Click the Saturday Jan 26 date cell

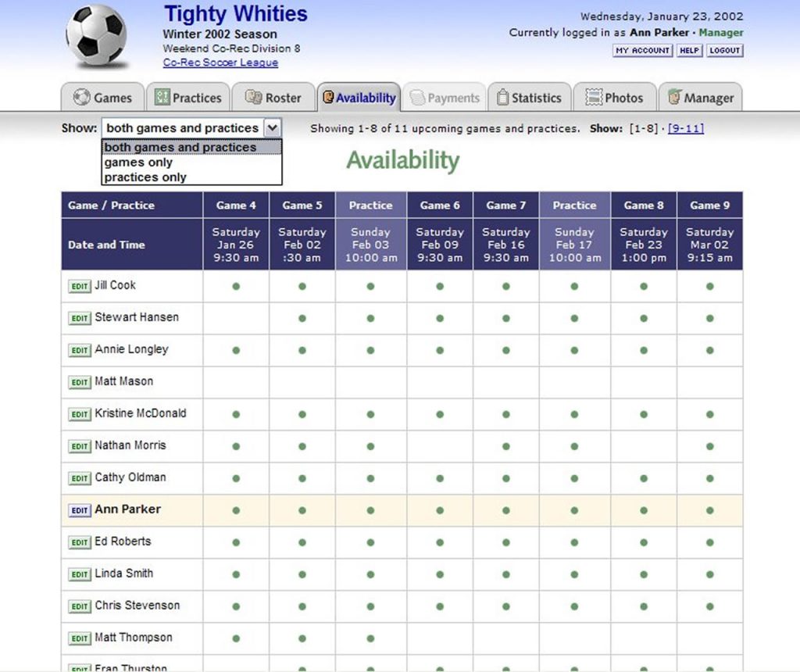(236, 245)
